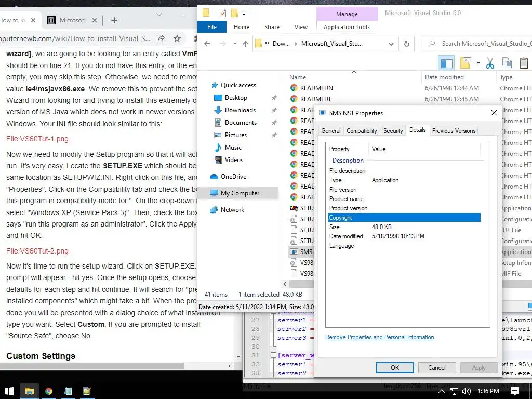532x399 pixels.
Task: Click the webpage horizontal scrollbar
Action: pos(91,366)
